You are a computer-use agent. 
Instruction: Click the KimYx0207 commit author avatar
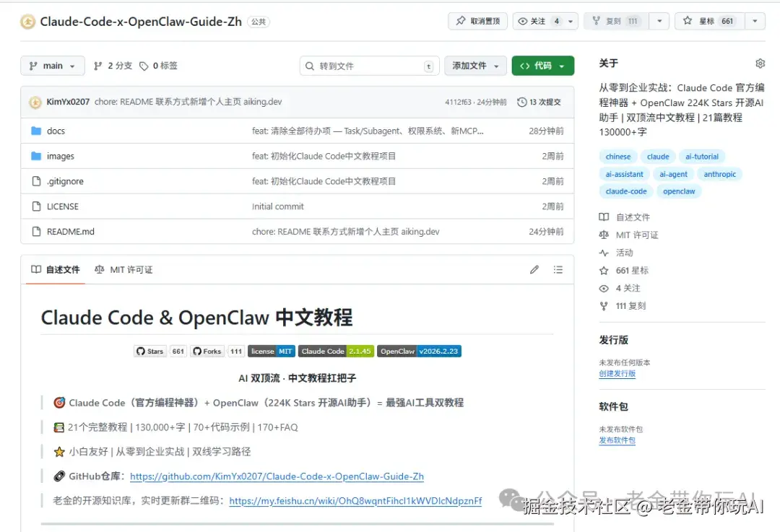pos(35,102)
